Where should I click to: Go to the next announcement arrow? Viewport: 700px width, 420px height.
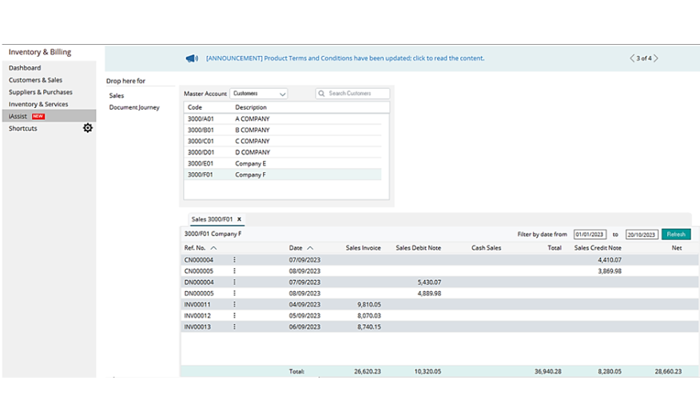click(657, 58)
